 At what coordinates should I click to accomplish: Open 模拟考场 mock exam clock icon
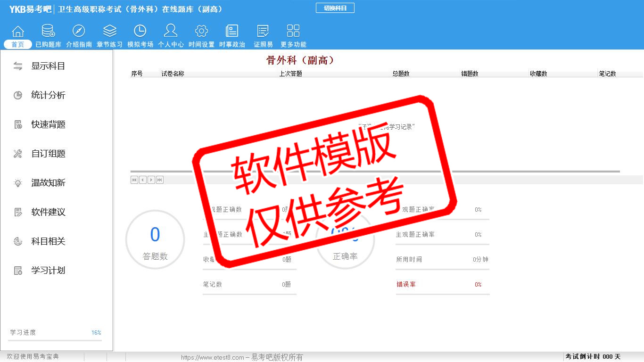tap(140, 32)
